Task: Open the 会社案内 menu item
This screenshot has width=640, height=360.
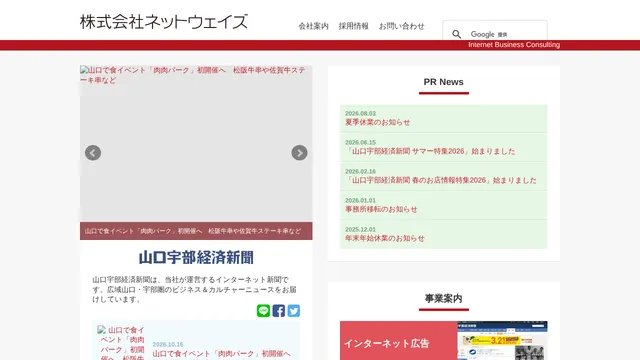Action: point(313,26)
